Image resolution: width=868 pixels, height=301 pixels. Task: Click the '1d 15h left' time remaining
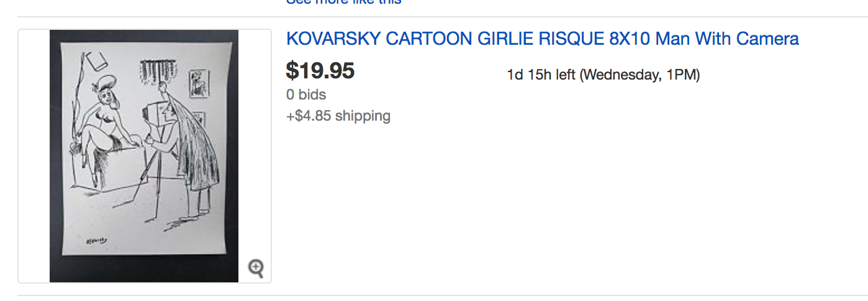click(x=541, y=75)
